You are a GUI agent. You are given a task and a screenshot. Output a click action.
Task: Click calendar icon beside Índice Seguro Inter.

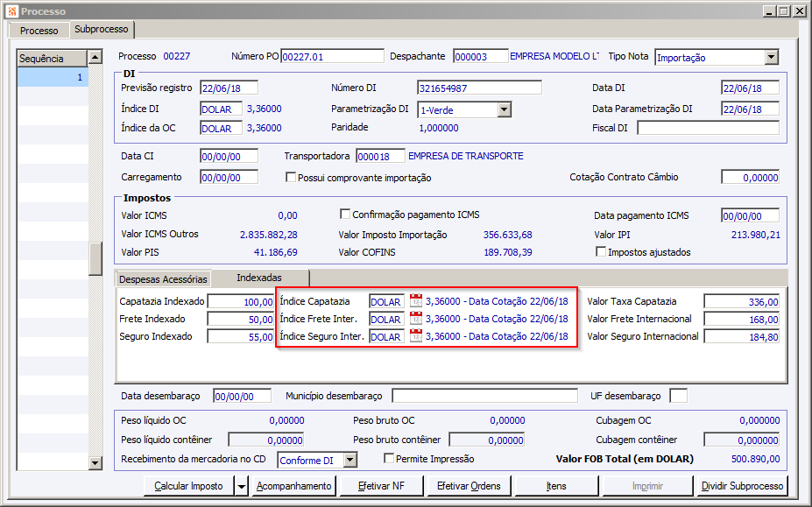click(x=416, y=336)
